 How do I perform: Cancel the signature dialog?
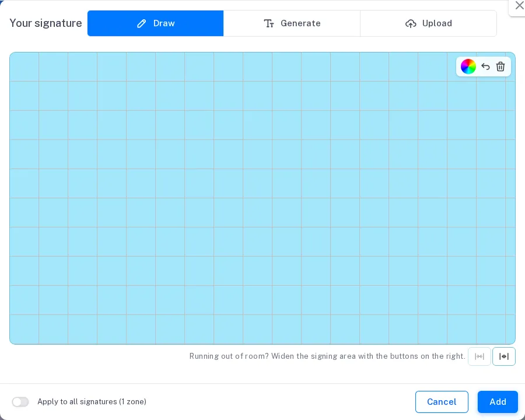(442, 401)
